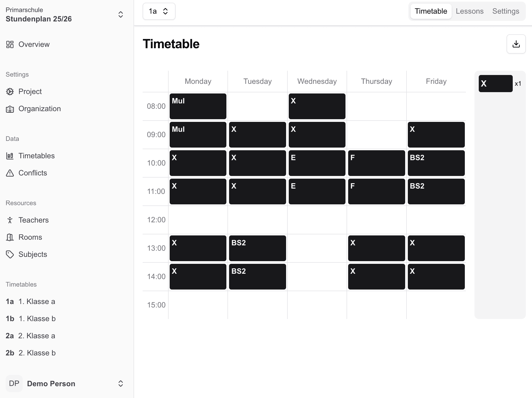Click the Subjects tag icon
The image size is (532, 398).
[x=10, y=254]
